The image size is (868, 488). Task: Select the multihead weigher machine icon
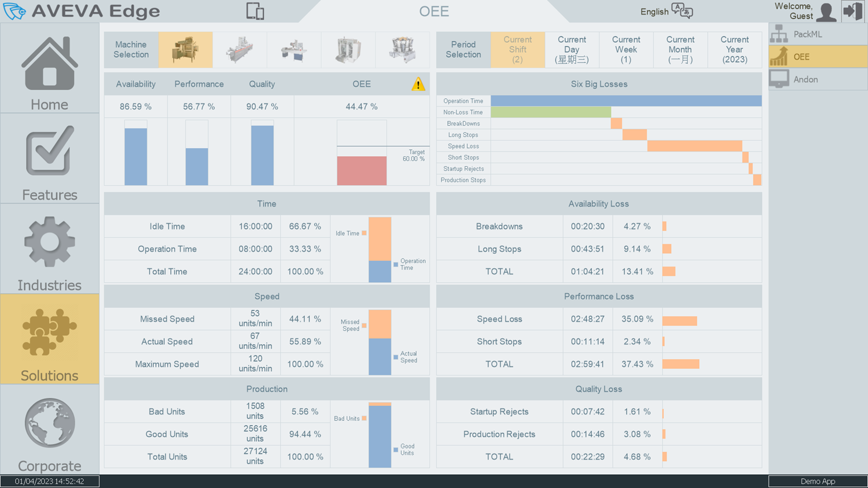tap(402, 50)
